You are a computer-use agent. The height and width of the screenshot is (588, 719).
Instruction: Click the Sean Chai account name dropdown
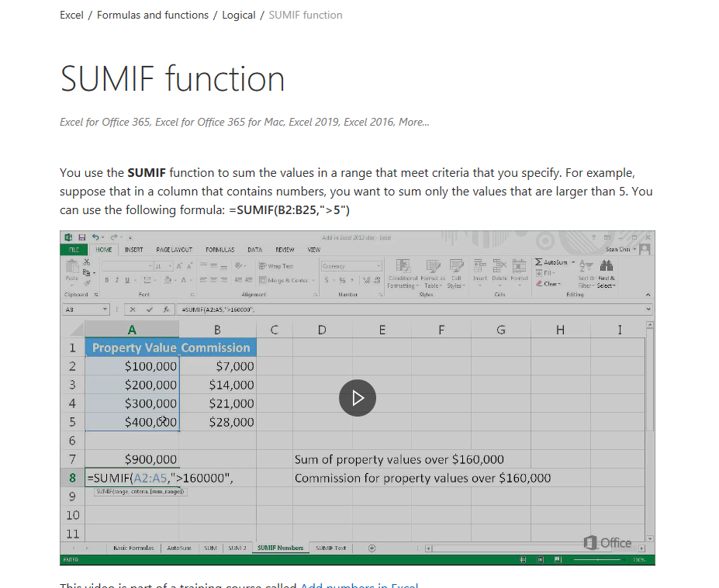[x=620, y=249]
